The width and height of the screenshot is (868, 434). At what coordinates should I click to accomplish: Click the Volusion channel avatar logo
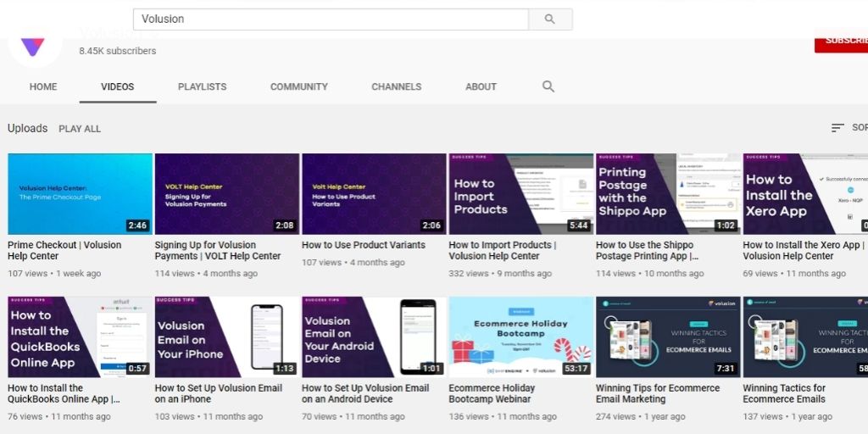33,47
